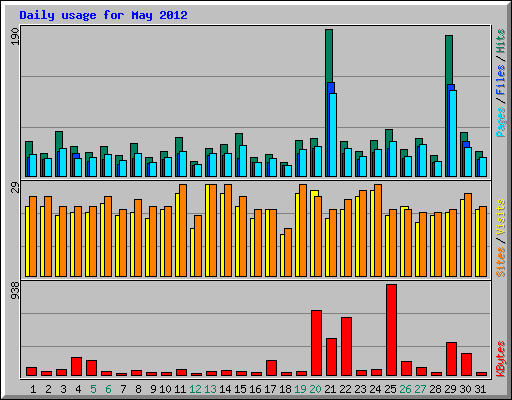Select day label 21 on the axis
The width and height of the screenshot is (512, 400).
point(330,389)
